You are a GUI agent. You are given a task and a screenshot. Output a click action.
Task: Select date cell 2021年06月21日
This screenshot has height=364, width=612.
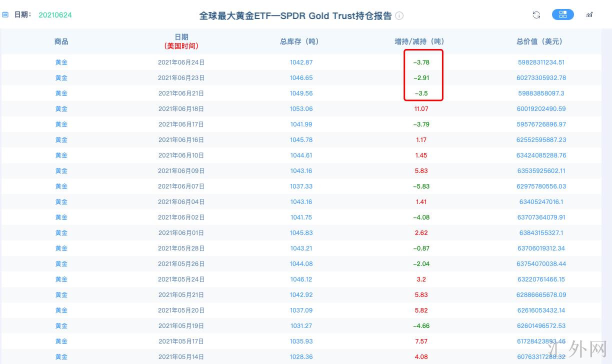(181, 93)
